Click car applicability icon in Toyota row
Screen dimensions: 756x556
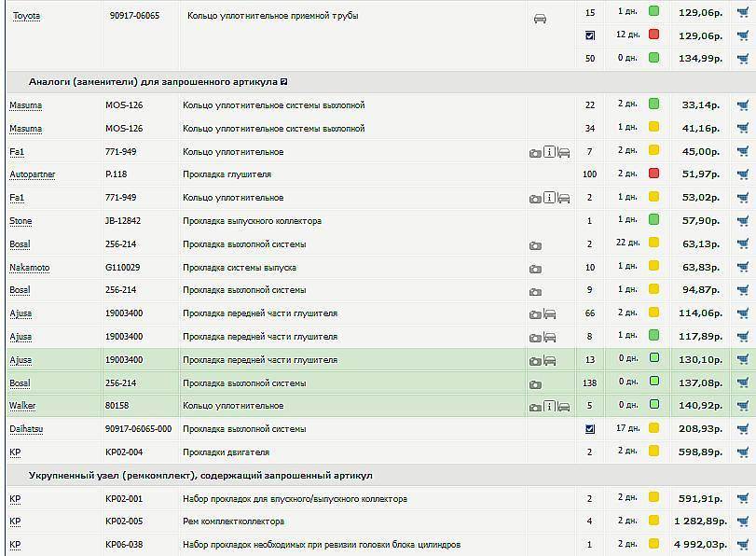click(x=540, y=18)
